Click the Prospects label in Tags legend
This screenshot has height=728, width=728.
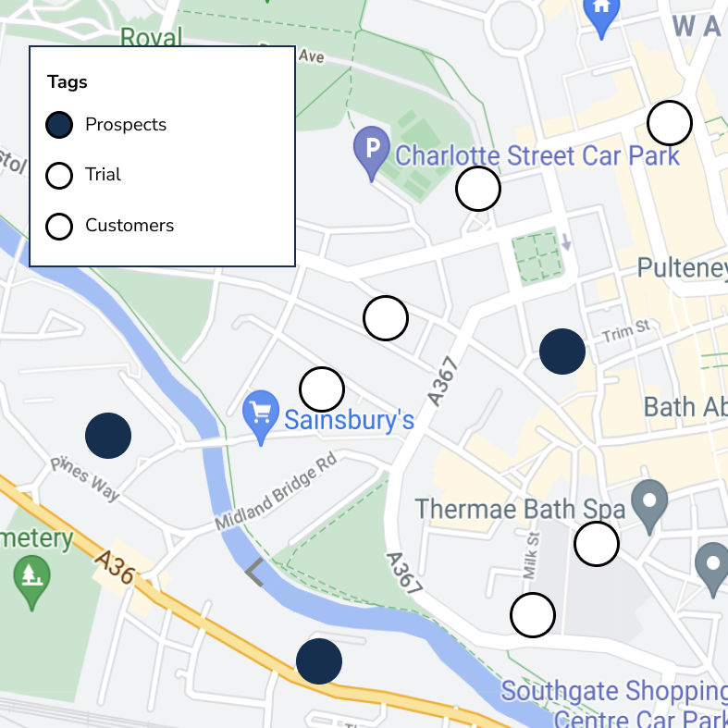click(126, 125)
